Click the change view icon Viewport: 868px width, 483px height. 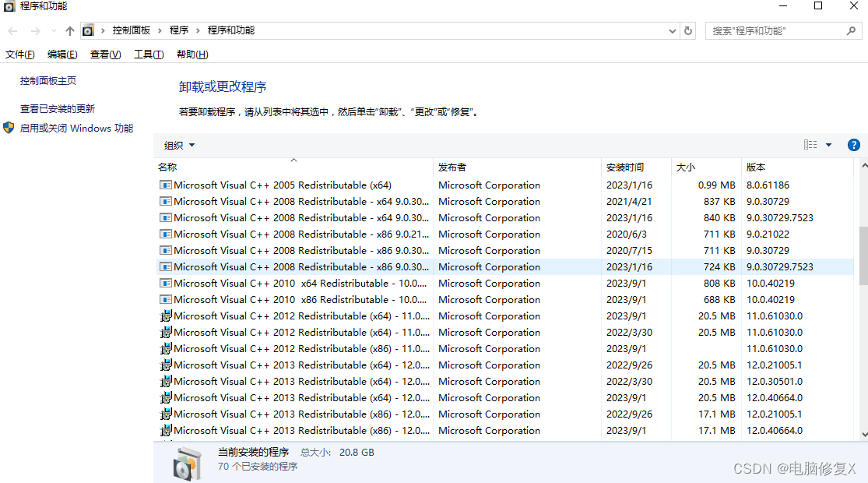(x=810, y=145)
